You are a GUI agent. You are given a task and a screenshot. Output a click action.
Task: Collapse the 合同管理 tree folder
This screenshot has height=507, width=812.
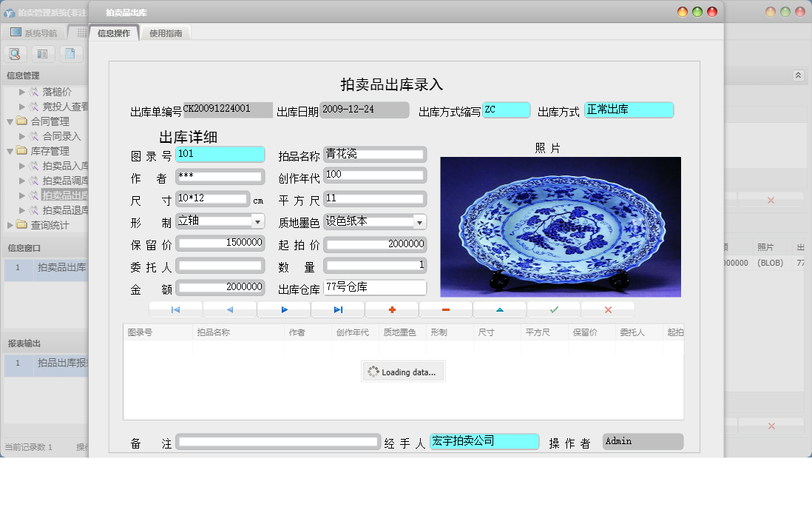click(x=10, y=121)
